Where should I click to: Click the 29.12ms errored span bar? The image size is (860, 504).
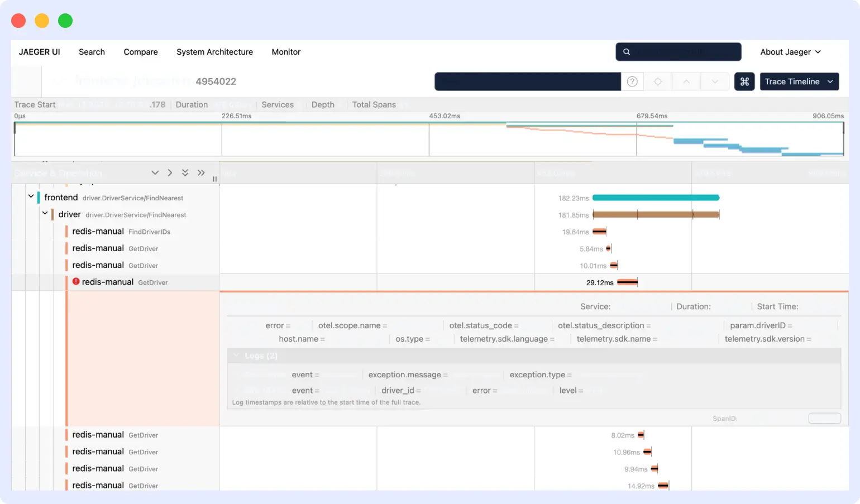tap(627, 282)
